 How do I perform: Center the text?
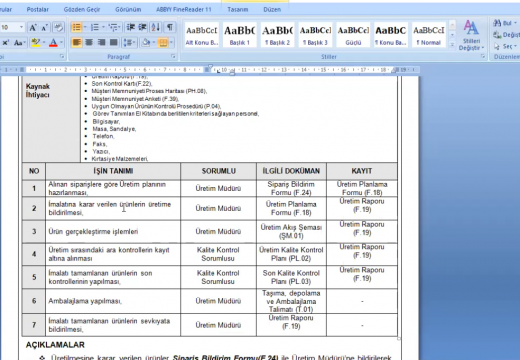pos(89,43)
